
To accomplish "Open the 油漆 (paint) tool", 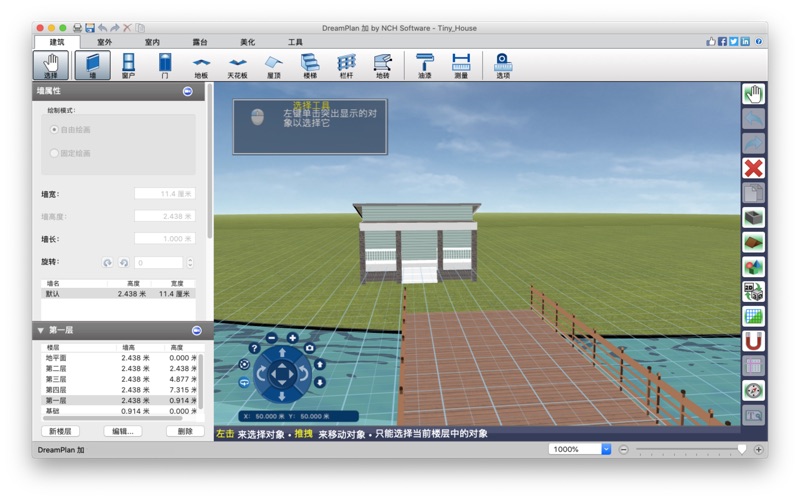I will click(425, 65).
